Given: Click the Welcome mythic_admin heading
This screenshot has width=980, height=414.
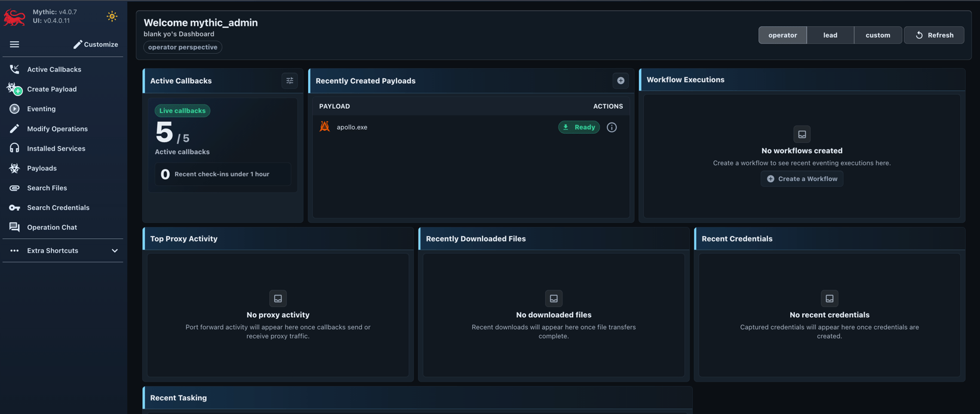Looking at the screenshot, I should coord(201,23).
